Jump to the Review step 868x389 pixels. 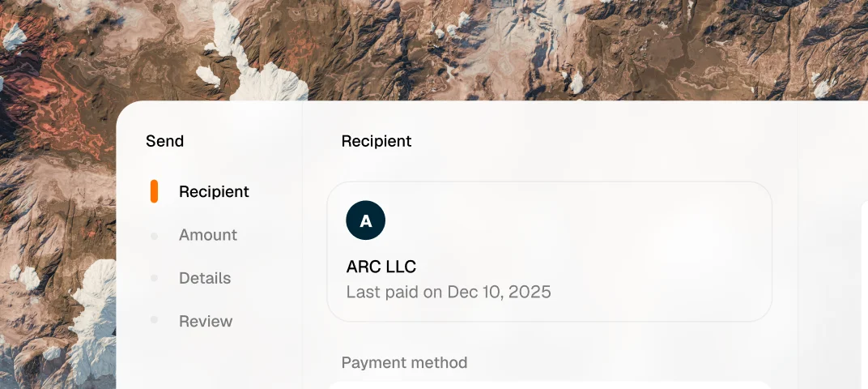pyautogui.click(x=206, y=321)
